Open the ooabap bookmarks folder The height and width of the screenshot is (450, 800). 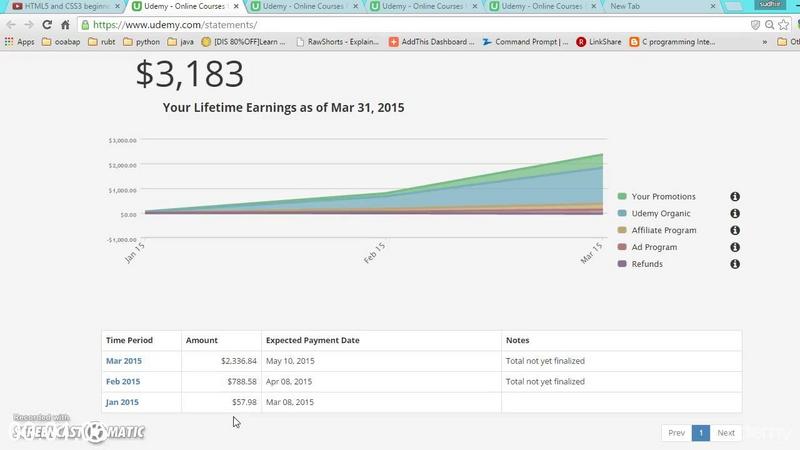click(x=61, y=42)
